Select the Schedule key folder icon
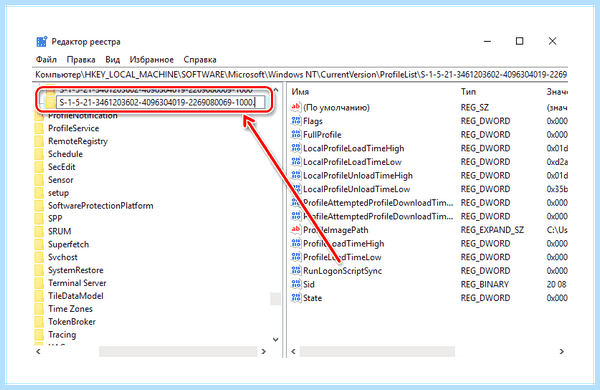The height and width of the screenshot is (390, 600). coord(39,154)
